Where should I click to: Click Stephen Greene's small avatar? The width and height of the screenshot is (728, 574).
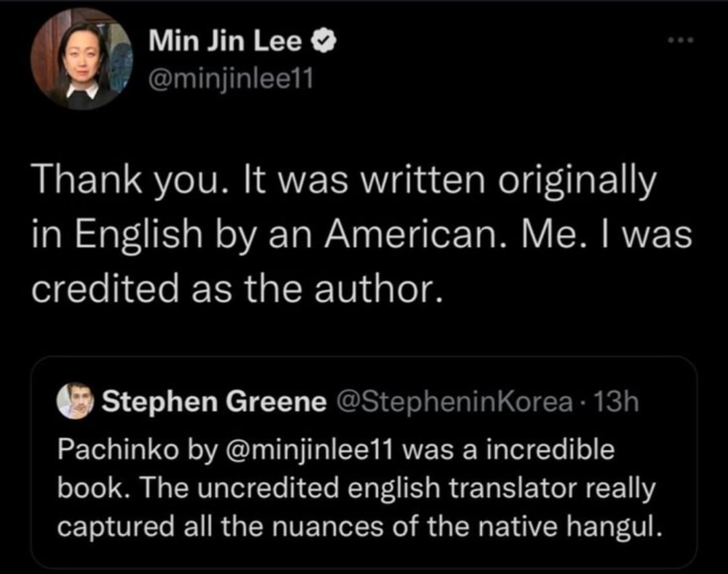(x=75, y=402)
